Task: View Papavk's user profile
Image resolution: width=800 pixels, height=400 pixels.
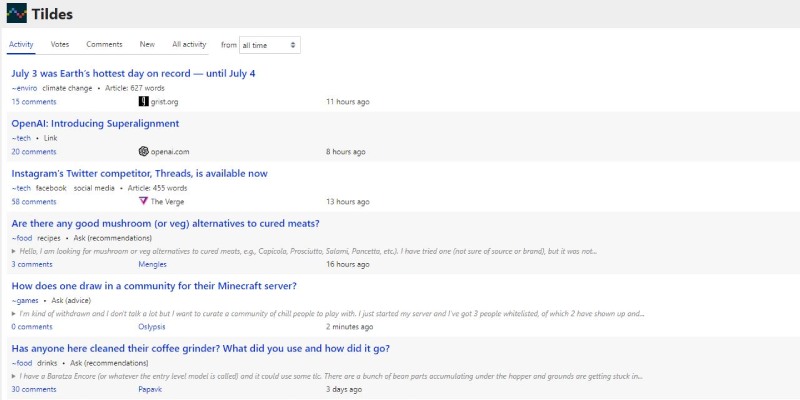Action: point(150,389)
